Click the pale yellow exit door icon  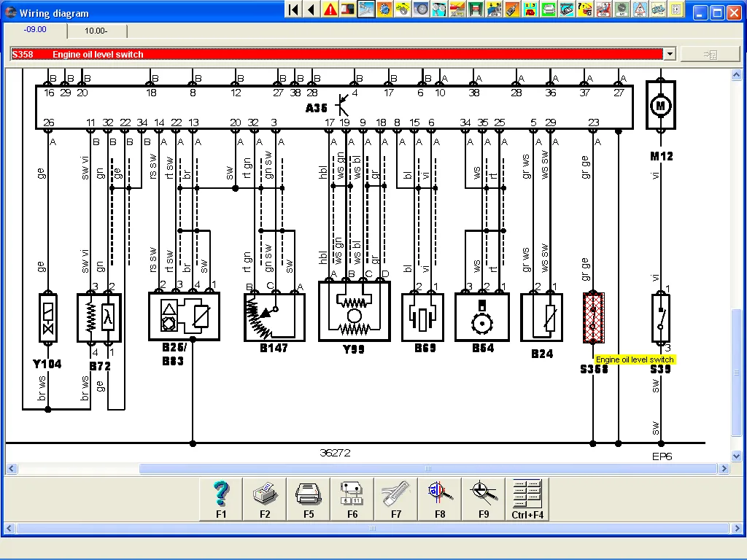(676, 9)
